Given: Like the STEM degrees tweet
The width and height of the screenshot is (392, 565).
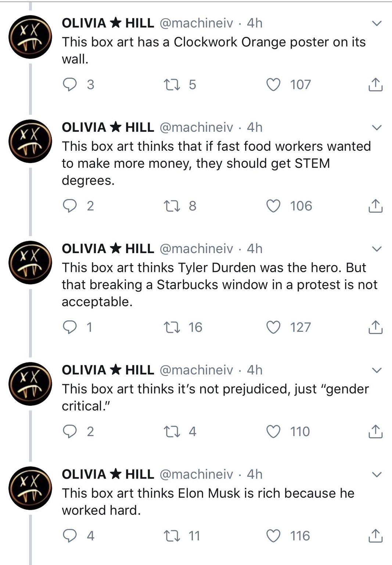Looking at the screenshot, I should coord(273,206).
